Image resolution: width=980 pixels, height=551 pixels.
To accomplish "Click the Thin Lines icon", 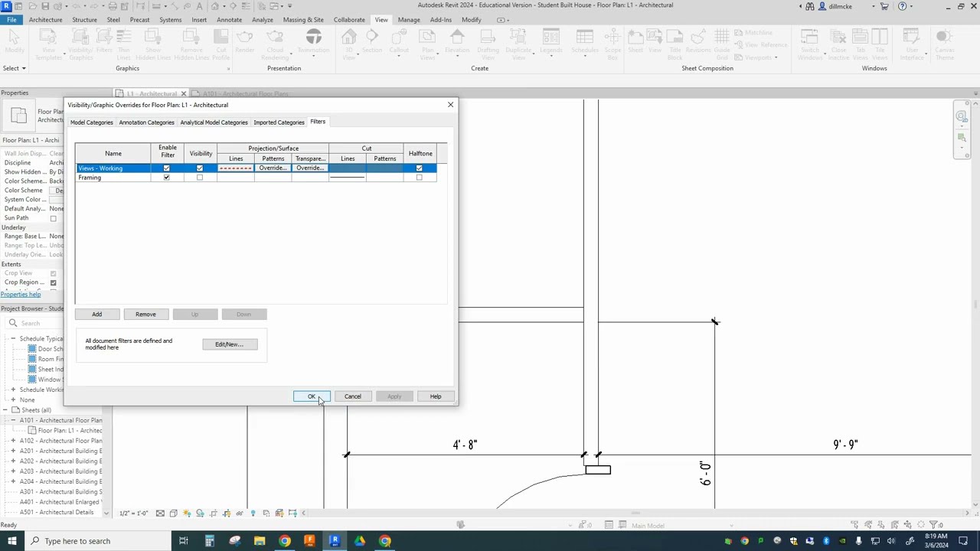I will pyautogui.click(x=124, y=37).
